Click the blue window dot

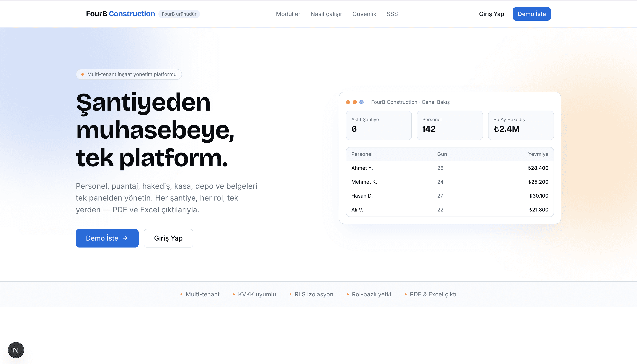[x=361, y=102]
